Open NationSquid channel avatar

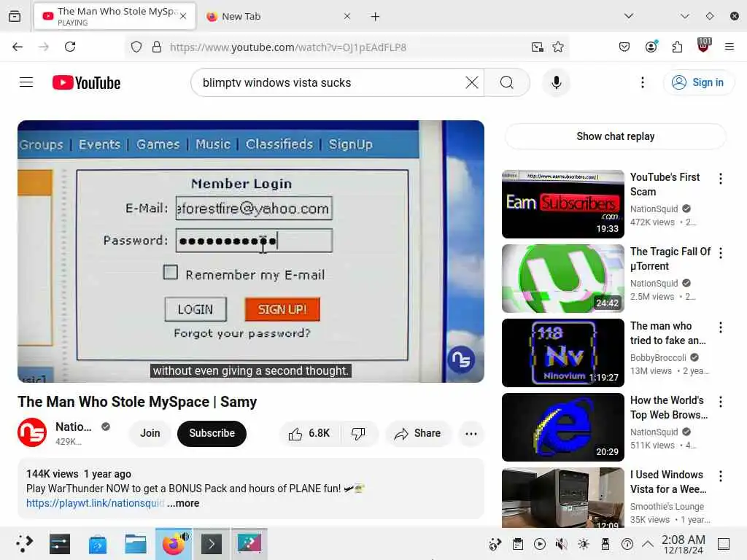(x=32, y=432)
